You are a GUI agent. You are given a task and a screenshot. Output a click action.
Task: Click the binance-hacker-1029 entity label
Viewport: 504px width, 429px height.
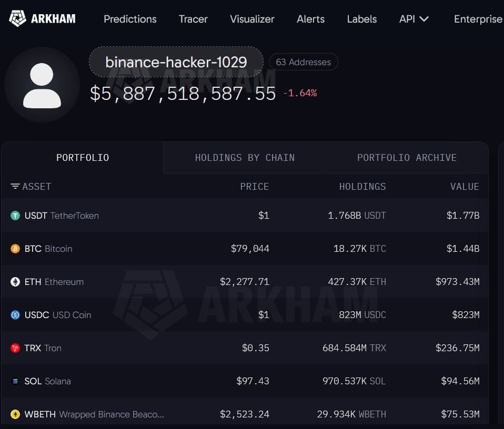click(x=176, y=62)
